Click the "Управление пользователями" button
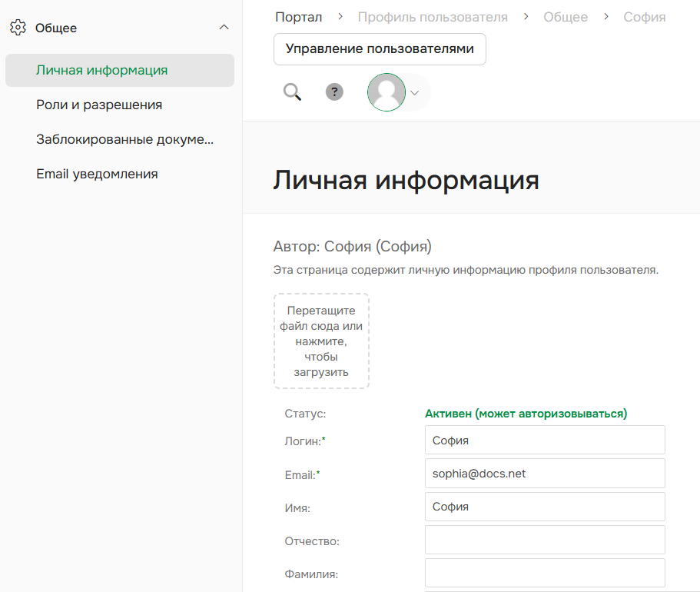700x592 pixels. [380, 48]
